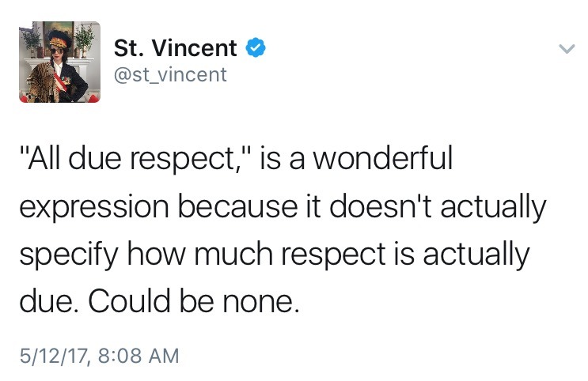The image size is (588, 381).
Task: Expand the tweet options chevron
Action: point(566,49)
